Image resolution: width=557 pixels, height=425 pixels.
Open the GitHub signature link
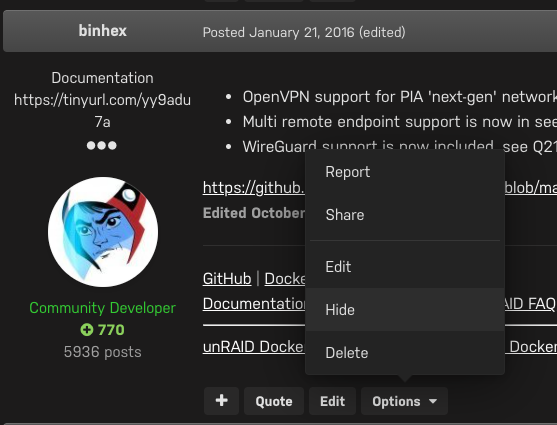(227, 279)
